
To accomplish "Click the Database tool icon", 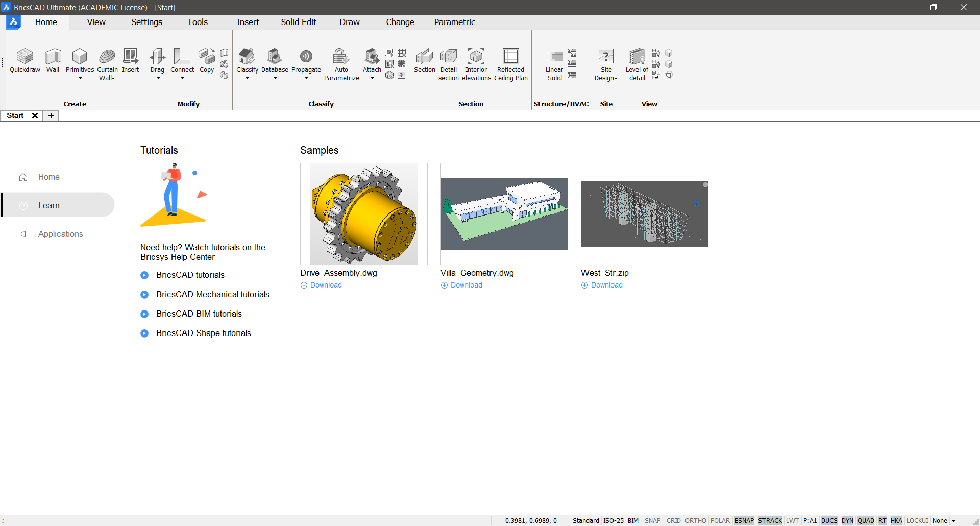I will [275, 56].
